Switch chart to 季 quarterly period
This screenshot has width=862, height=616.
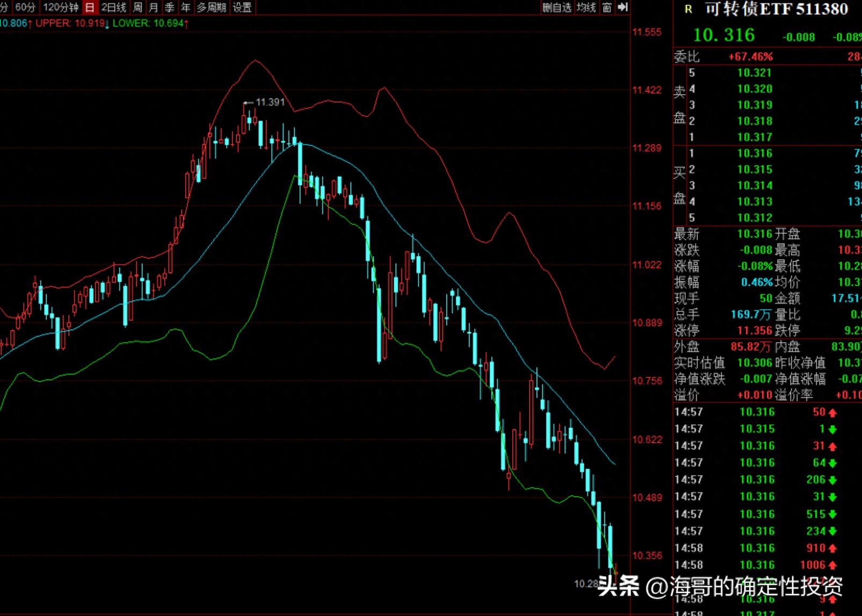point(170,8)
